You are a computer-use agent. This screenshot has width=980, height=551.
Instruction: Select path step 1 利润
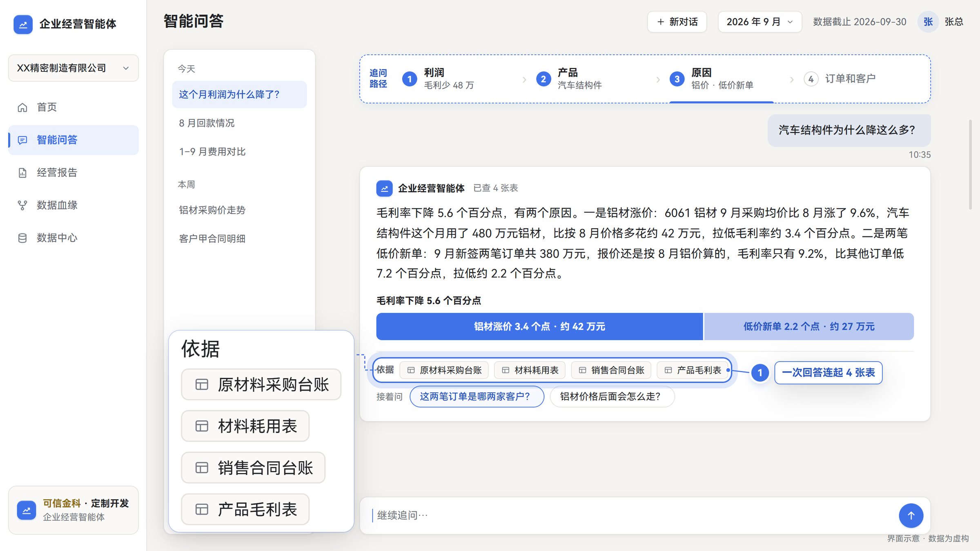[x=438, y=79]
